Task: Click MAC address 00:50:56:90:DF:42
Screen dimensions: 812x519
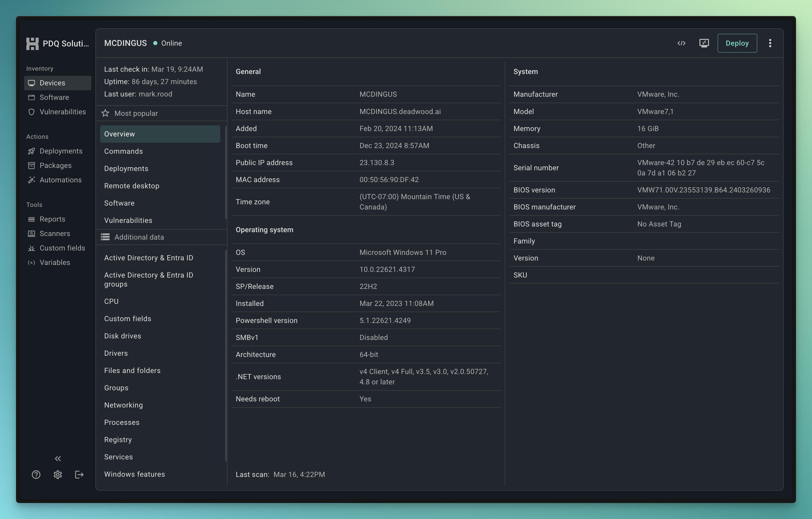Action: pyautogui.click(x=389, y=180)
